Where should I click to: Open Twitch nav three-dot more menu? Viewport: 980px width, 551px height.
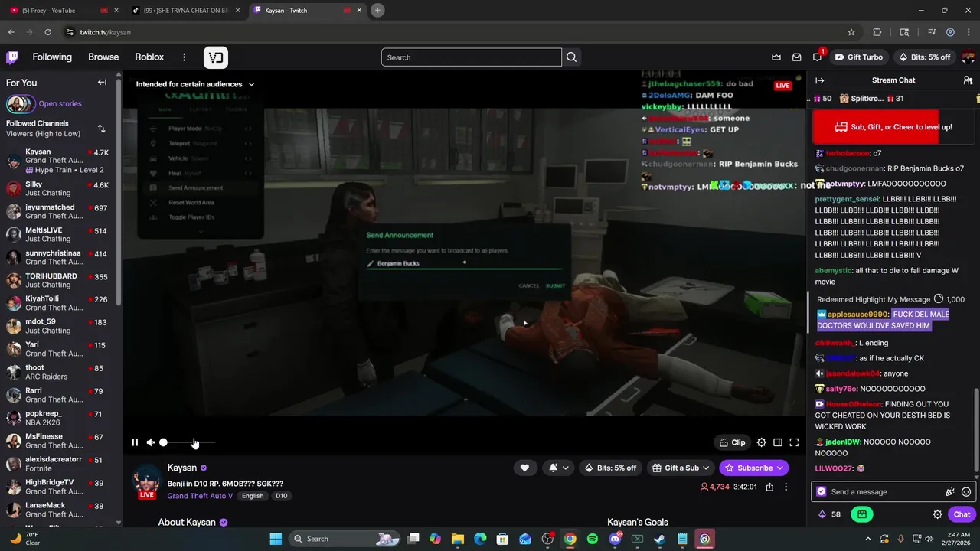click(184, 57)
